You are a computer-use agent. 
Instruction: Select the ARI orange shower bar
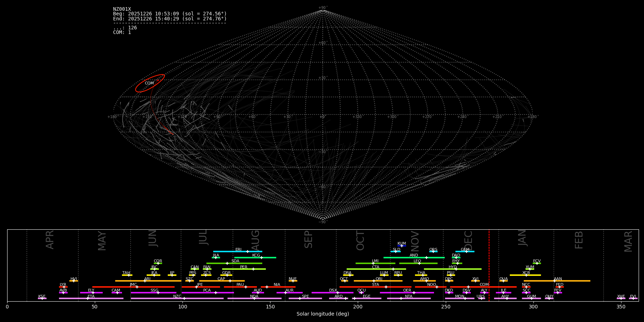[x=148, y=281]
